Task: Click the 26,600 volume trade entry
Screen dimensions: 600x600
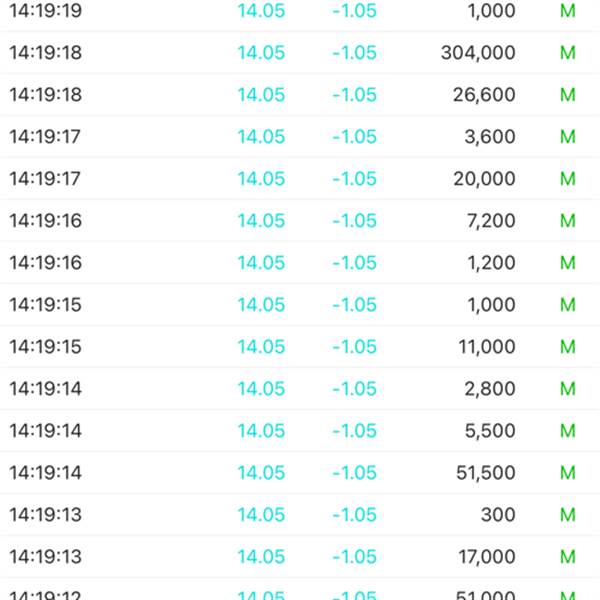Action: click(x=300, y=95)
